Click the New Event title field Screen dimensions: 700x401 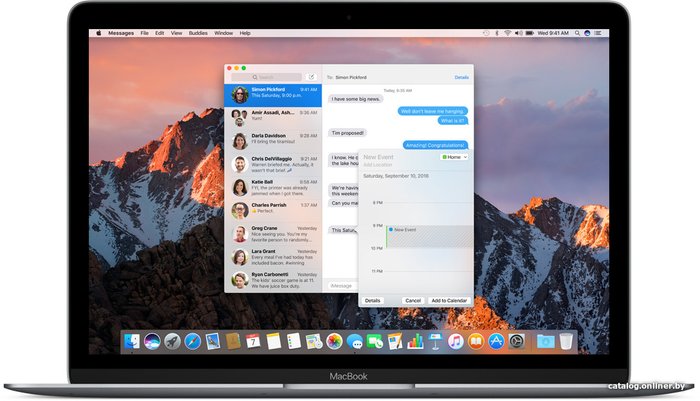[378, 157]
